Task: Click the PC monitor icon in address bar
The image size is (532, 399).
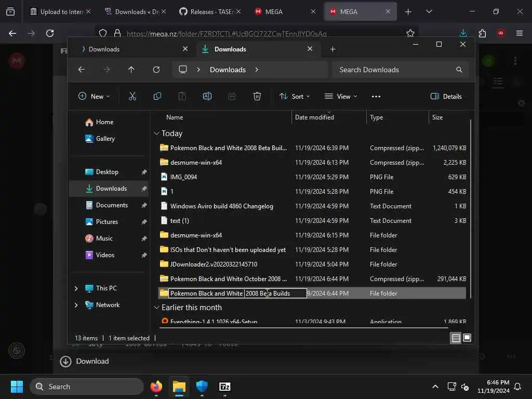Action: pyautogui.click(x=183, y=70)
